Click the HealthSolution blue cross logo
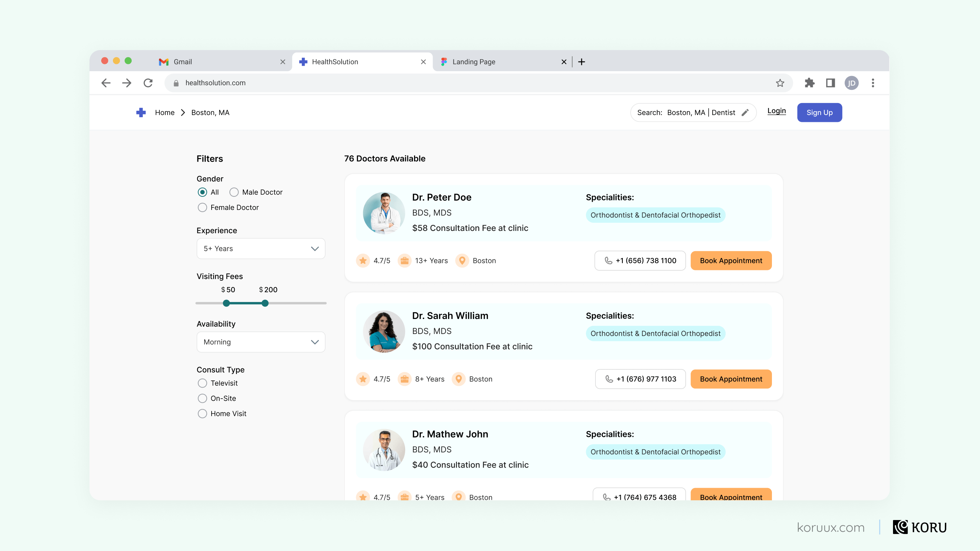 141,112
